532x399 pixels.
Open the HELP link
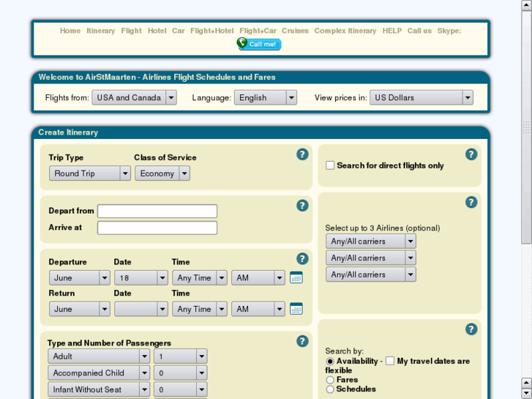pyautogui.click(x=392, y=31)
